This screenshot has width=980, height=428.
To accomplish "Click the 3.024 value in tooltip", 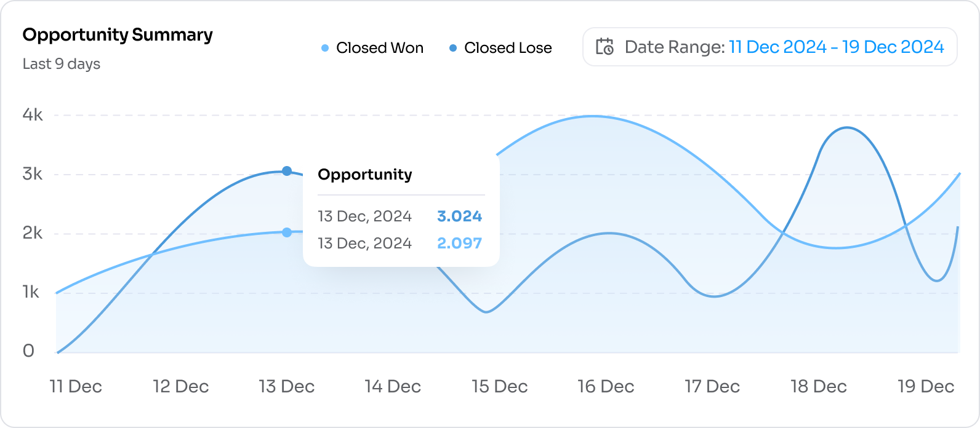I will (459, 216).
